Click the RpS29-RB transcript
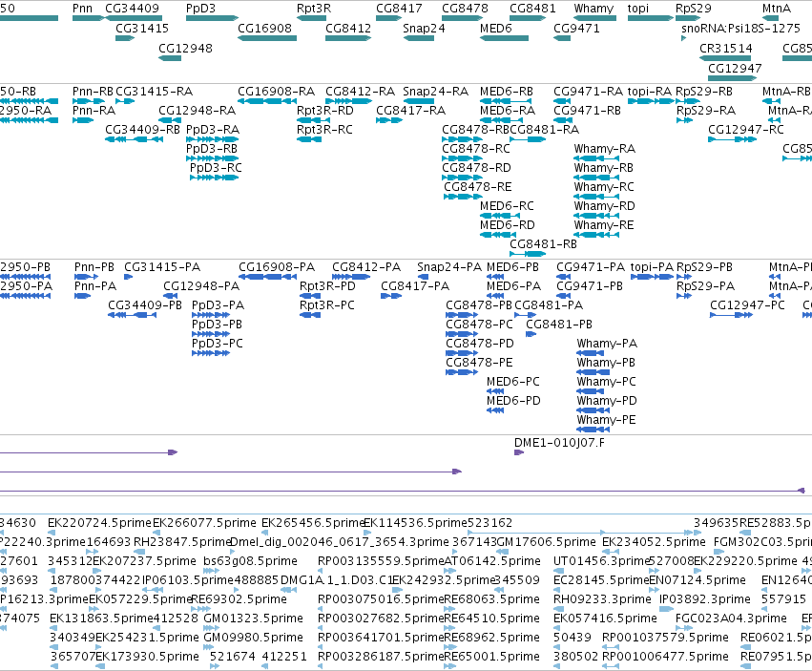This screenshot has height=671, width=812. (x=688, y=101)
